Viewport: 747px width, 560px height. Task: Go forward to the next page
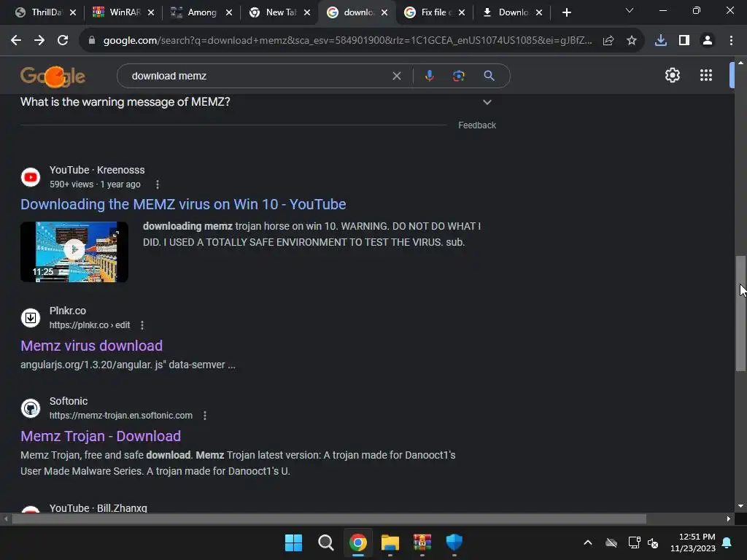39,41
